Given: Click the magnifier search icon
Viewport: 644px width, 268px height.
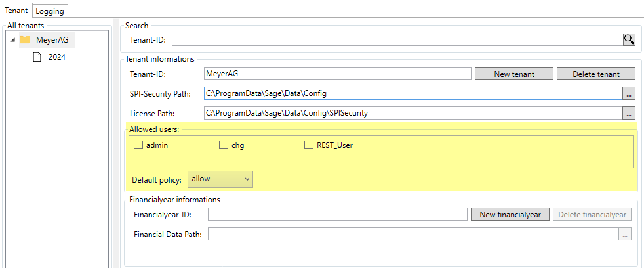Looking at the screenshot, I should point(629,40).
